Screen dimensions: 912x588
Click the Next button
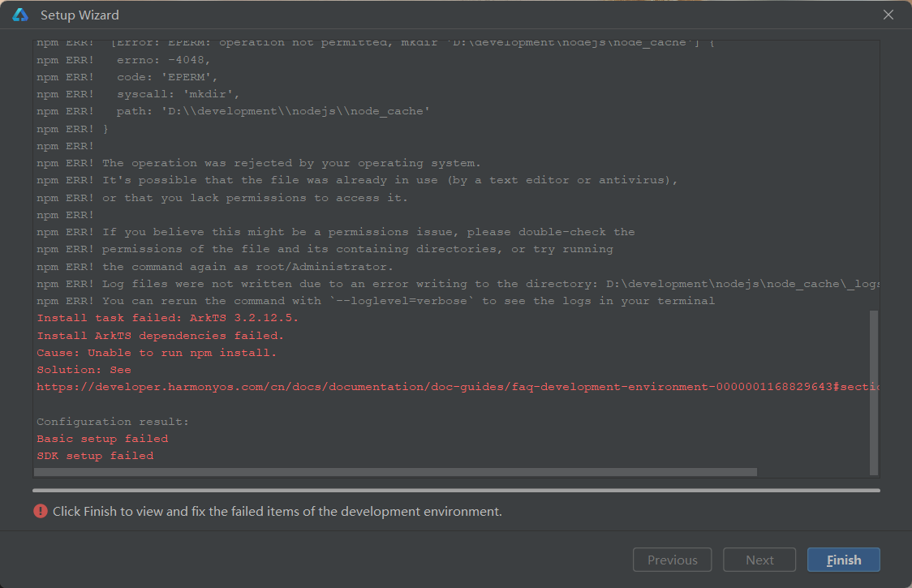[759, 560]
